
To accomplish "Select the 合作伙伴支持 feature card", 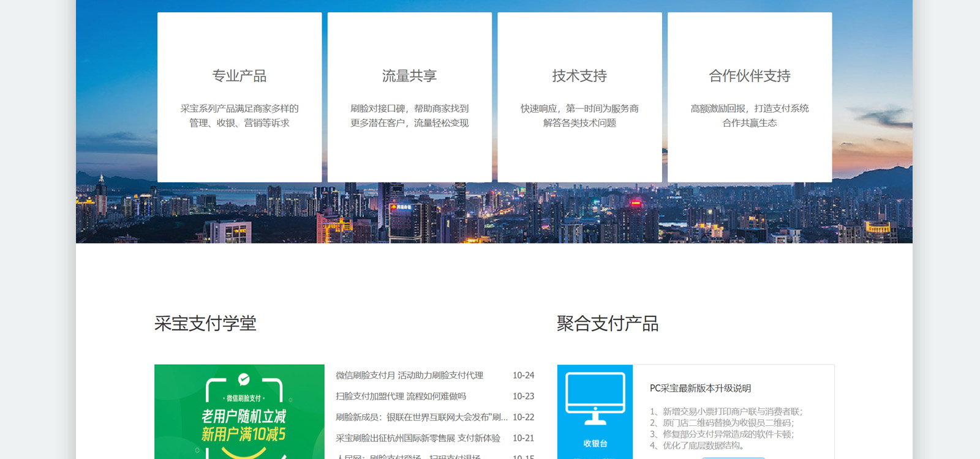I will click(x=750, y=97).
